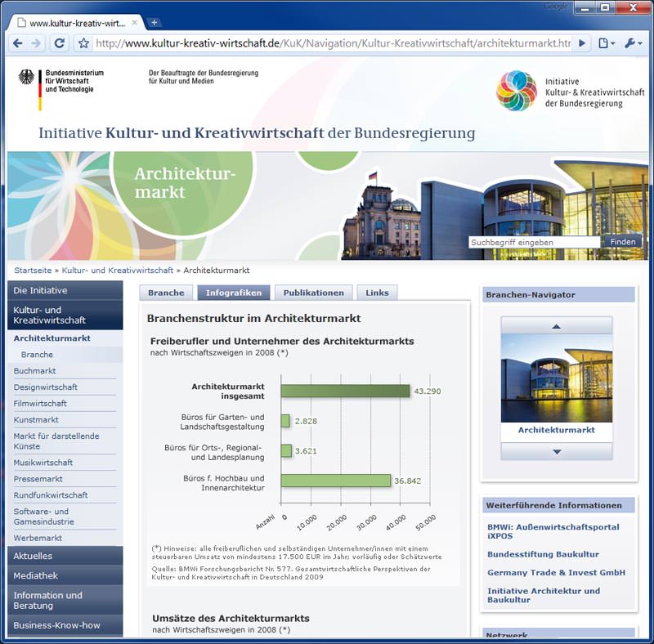
Task: Go to Buchmarkt in the sidebar
Action: [34, 371]
